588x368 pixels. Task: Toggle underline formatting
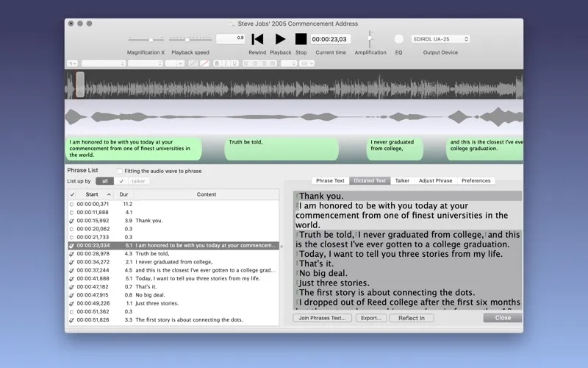(x=234, y=63)
